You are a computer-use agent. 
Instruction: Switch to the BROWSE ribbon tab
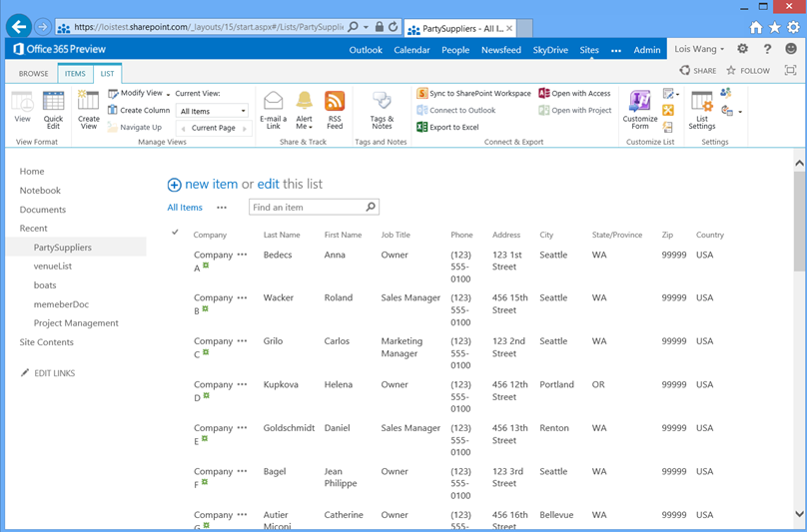(x=33, y=73)
